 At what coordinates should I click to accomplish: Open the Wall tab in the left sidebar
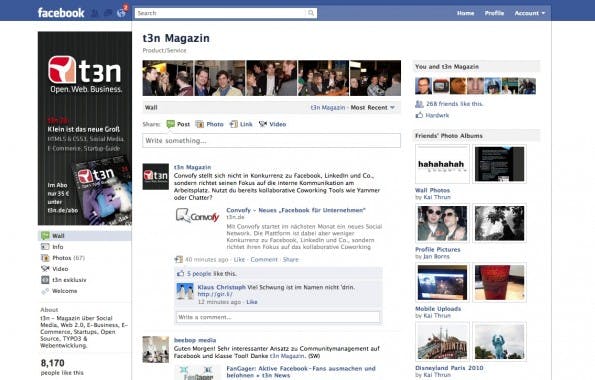85,236
